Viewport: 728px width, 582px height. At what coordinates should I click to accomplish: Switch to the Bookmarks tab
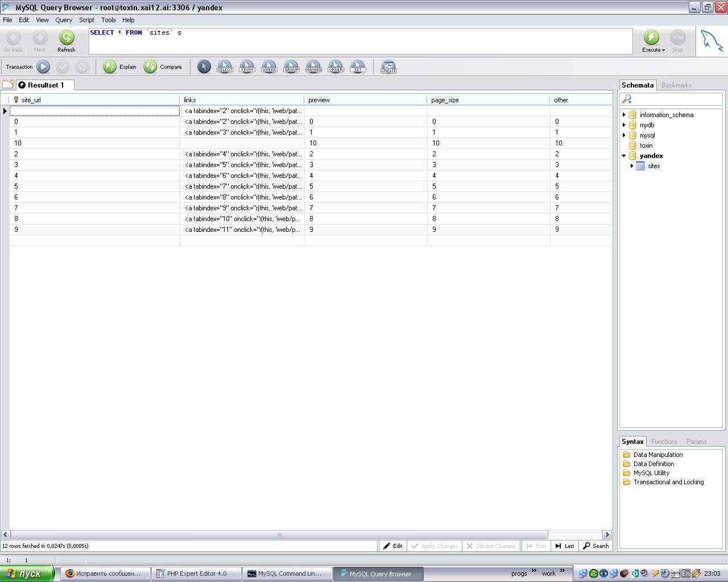tap(676, 85)
